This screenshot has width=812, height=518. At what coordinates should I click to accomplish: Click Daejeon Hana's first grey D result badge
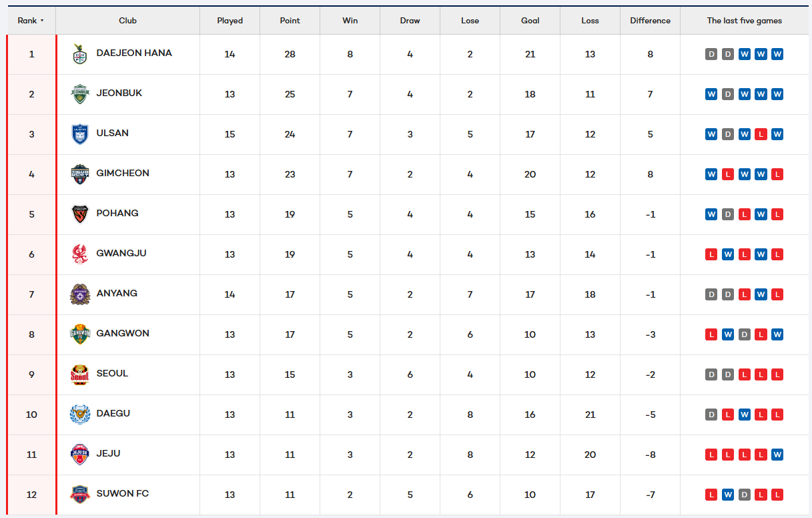click(x=711, y=54)
